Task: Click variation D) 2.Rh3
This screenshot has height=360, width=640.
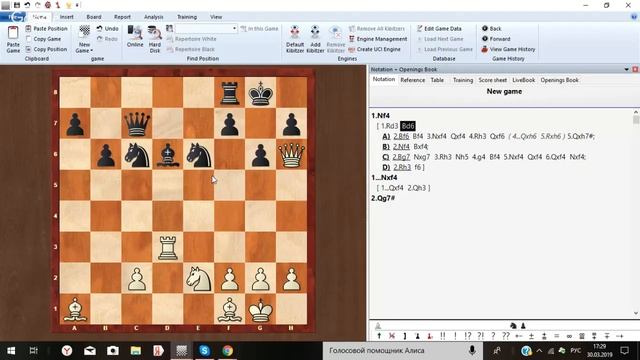Action: tap(402, 167)
